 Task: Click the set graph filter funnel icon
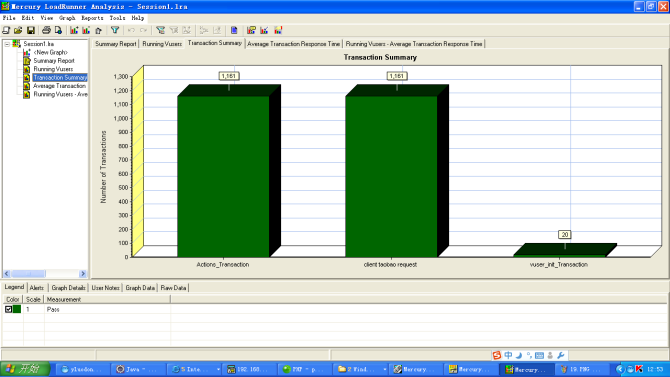[160, 30]
